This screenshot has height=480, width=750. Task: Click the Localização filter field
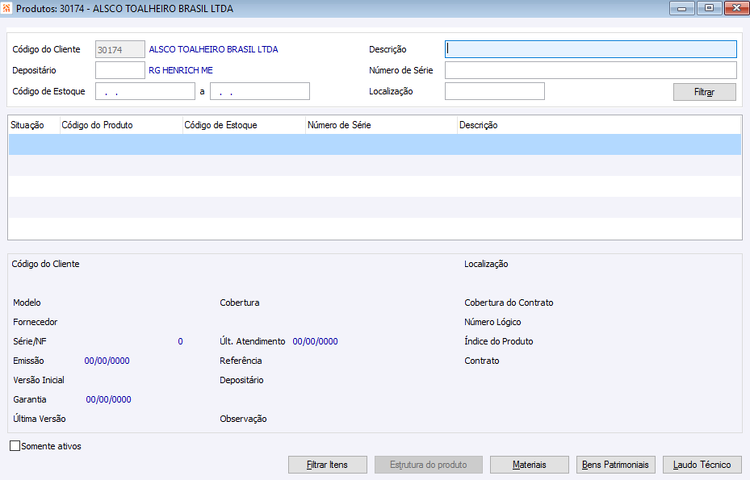495,91
